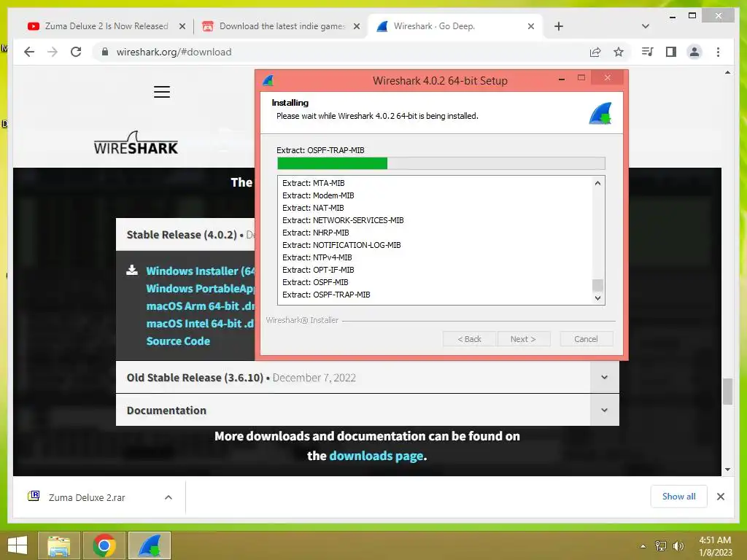
Task: Click the download arrow icon beside installers
Action: click(x=132, y=271)
